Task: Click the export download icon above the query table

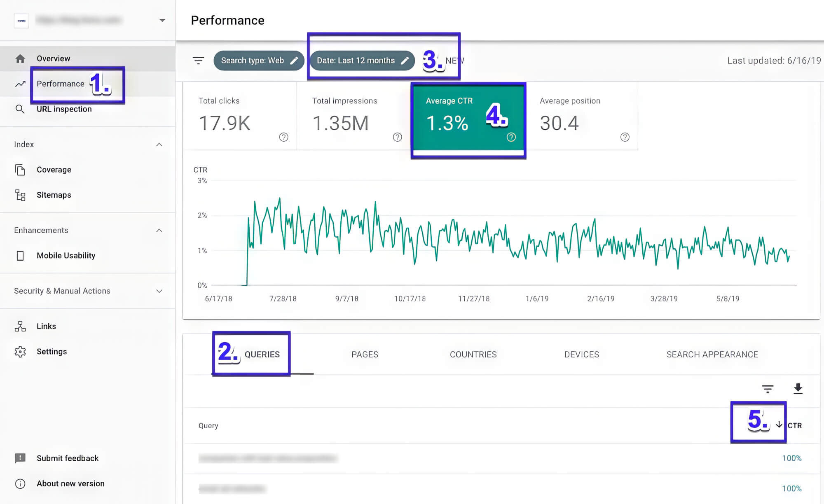Action: (798, 389)
